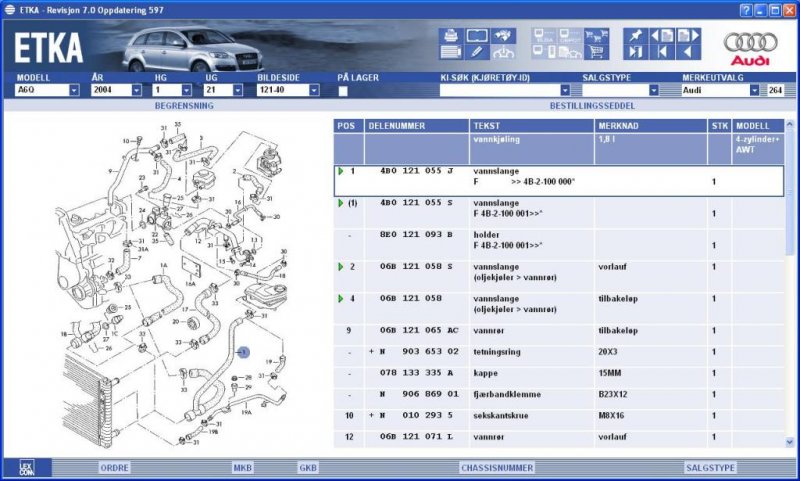Toggle the PÅ LAGER checkbox
The width and height of the screenshot is (800, 481).
tap(343, 91)
